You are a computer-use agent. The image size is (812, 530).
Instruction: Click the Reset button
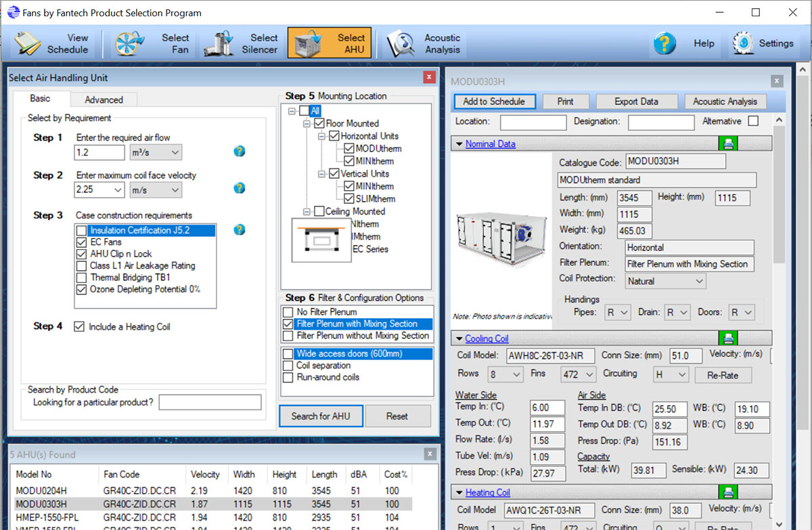(x=397, y=416)
